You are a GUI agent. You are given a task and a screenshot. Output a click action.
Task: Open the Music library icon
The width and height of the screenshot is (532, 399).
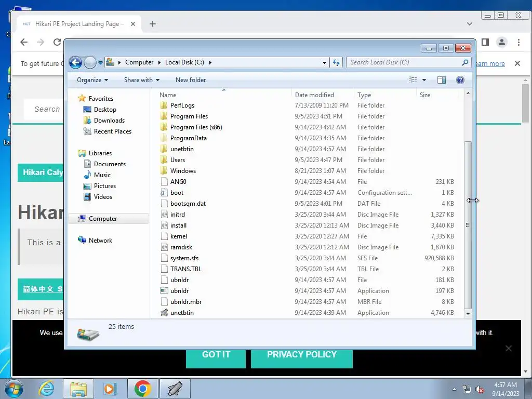(x=87, y=175)
